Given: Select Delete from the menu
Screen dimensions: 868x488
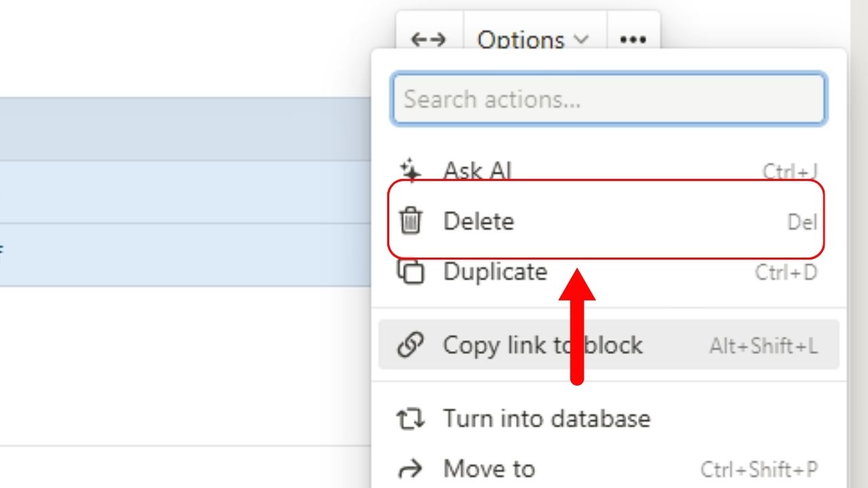Looking at the screenshot, I should pos(479,220).
